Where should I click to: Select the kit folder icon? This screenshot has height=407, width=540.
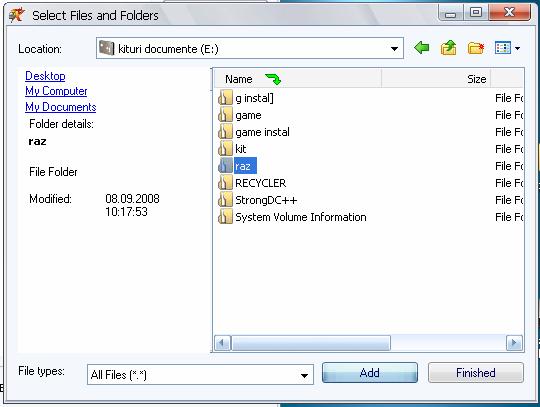[225, 149]
